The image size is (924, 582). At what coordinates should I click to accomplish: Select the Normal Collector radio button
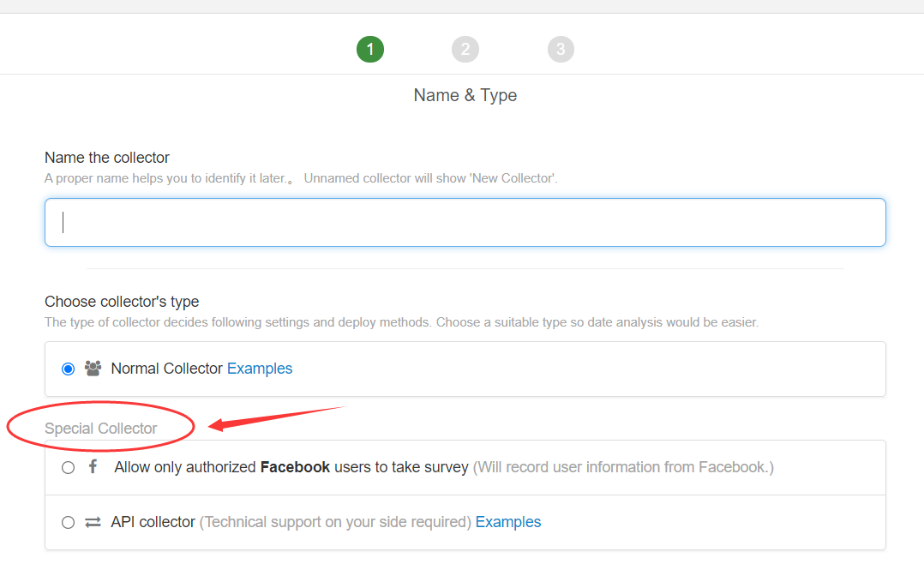coord(69,369)
